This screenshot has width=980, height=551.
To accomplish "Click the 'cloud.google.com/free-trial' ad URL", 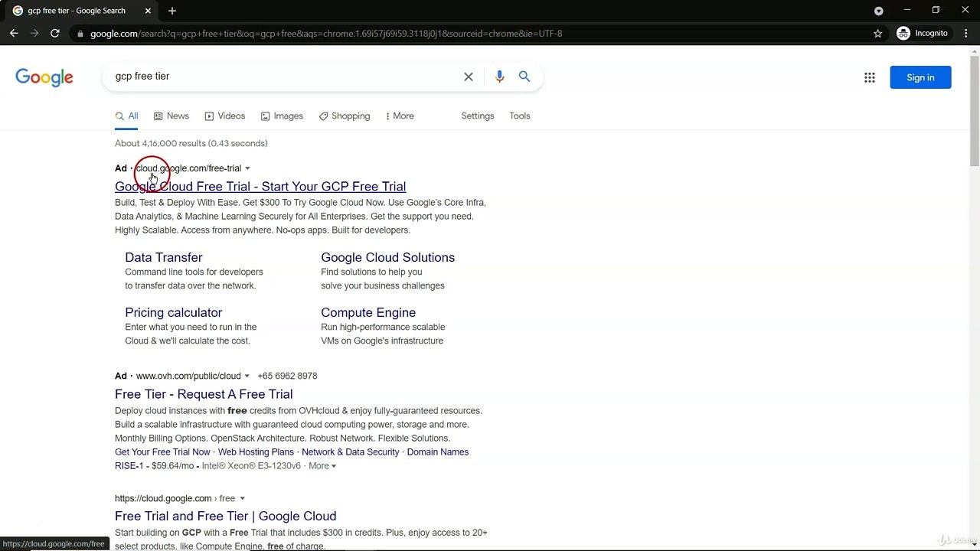I will (188, 168).
